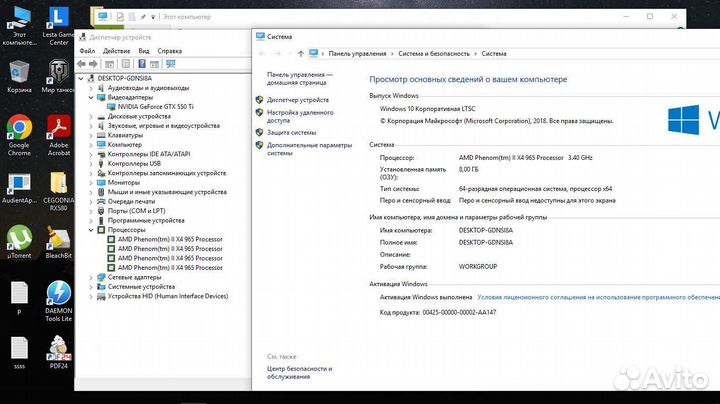Launch DAEMON Tools Lite shortcut
This screenshot has width=720, height=404.
(x=58, y=301)
